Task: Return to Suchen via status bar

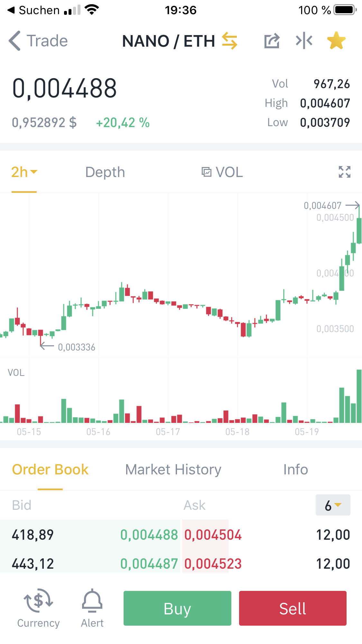Action: (33, 10)
